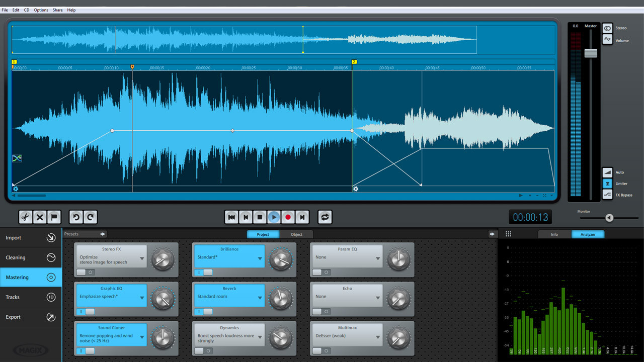This screenshot has width=644, height=362.
Task: Toggle the Stereo FX on/off switch
Action: tap(86, 272)
